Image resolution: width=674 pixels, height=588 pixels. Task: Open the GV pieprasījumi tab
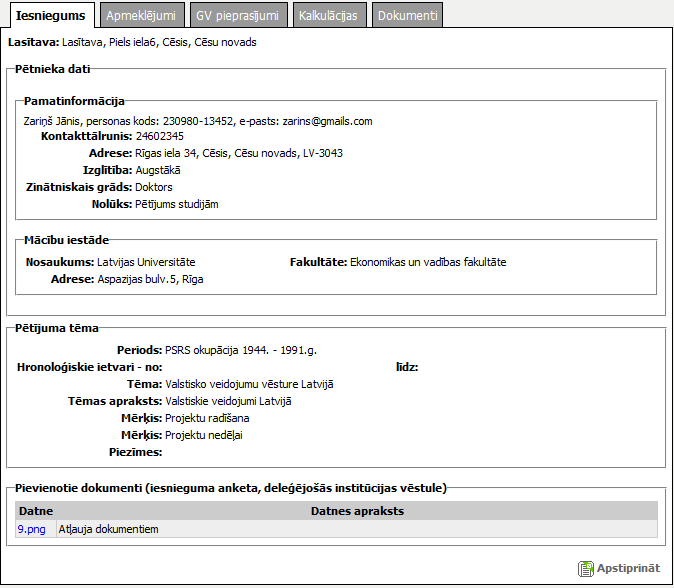point(237,15)
